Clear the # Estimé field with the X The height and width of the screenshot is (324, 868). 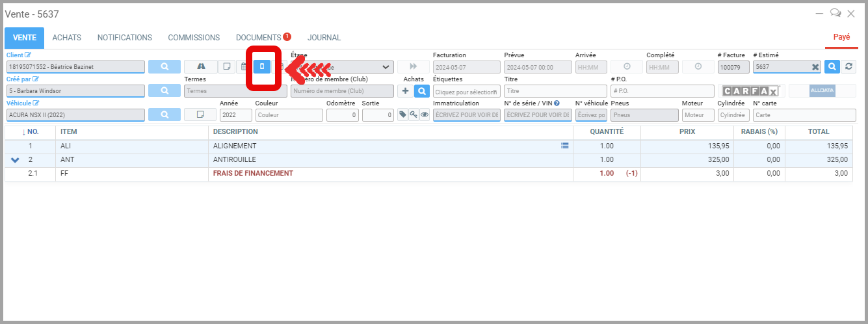(x=815, y=67)
